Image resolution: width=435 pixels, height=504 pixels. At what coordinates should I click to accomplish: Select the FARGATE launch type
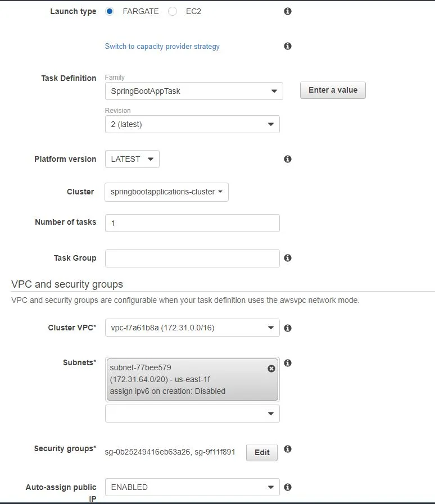110,11
